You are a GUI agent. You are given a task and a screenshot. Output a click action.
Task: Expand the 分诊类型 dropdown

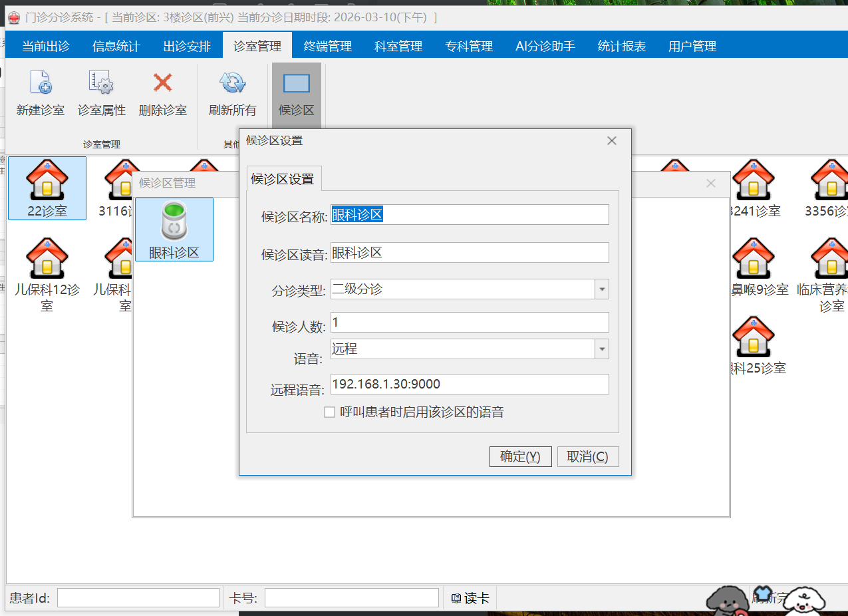click(601, 289)
